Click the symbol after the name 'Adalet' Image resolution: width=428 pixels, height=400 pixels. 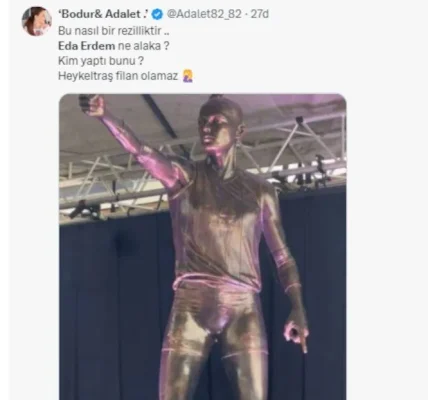pyautogui.click(x=145, y=14)
